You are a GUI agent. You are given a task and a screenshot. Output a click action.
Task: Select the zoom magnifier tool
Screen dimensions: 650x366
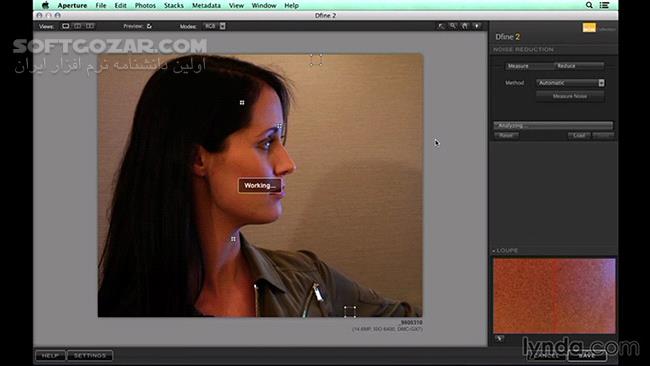(453, 26)
